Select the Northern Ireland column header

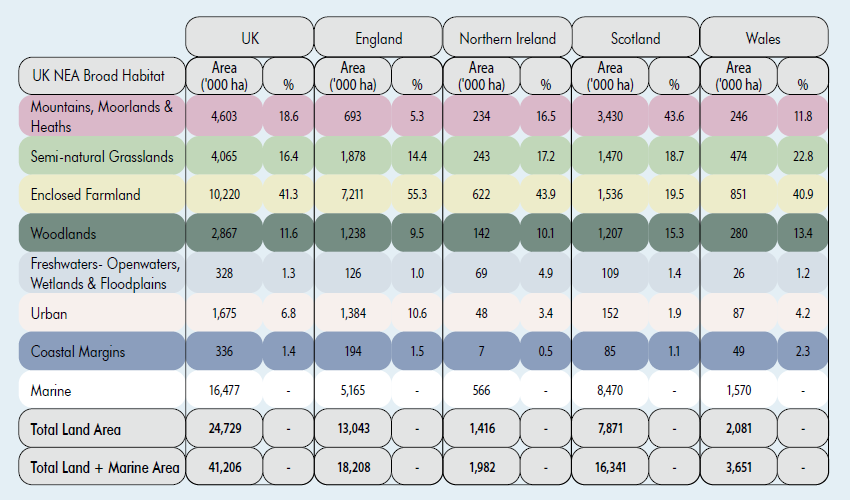point(507,38)
